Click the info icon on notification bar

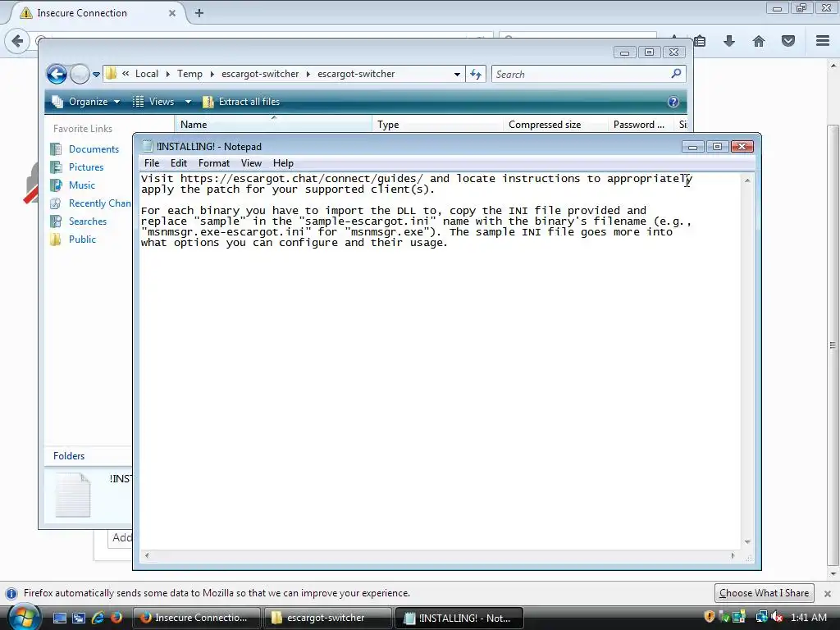click(x=11, y=594)
